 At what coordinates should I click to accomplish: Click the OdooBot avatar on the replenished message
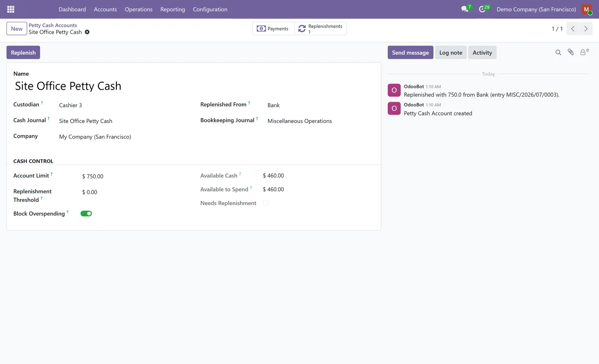tap(394, 90)
